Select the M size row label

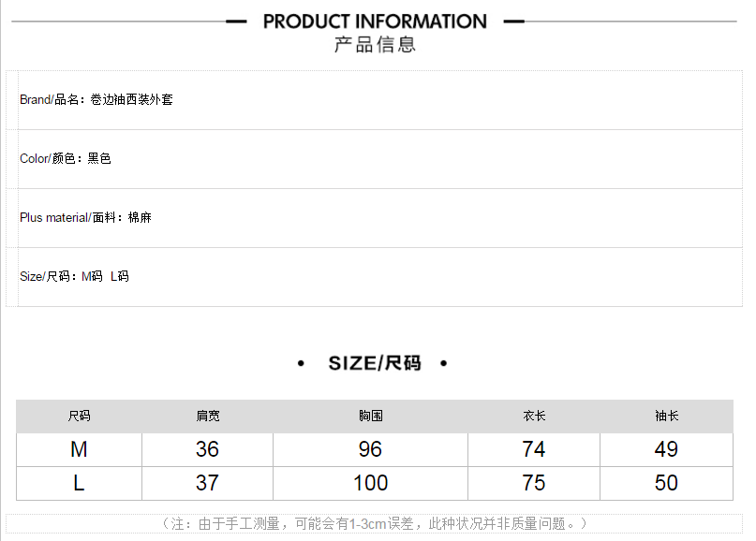80,450
